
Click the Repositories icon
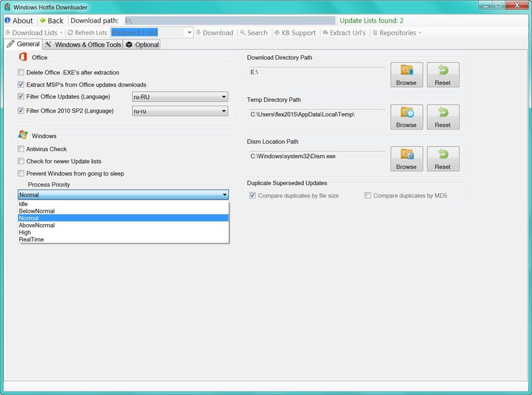pos(375,33)
